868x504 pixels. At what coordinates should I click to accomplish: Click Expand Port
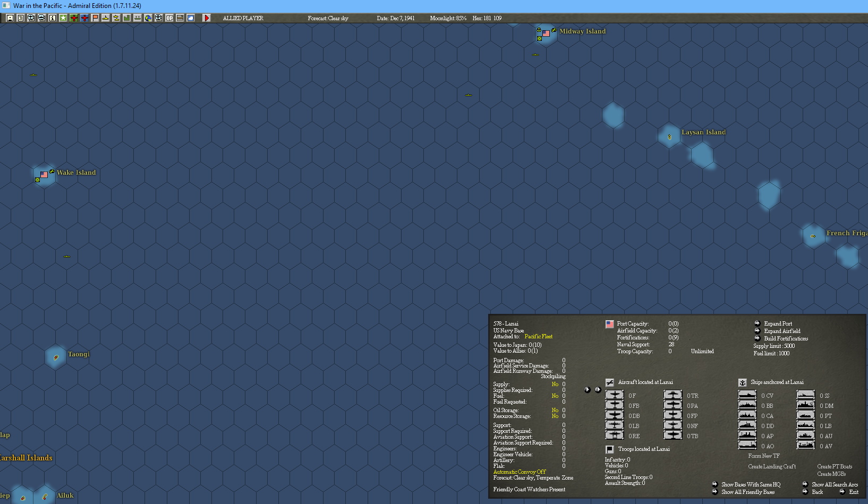[x=778, y=323]
